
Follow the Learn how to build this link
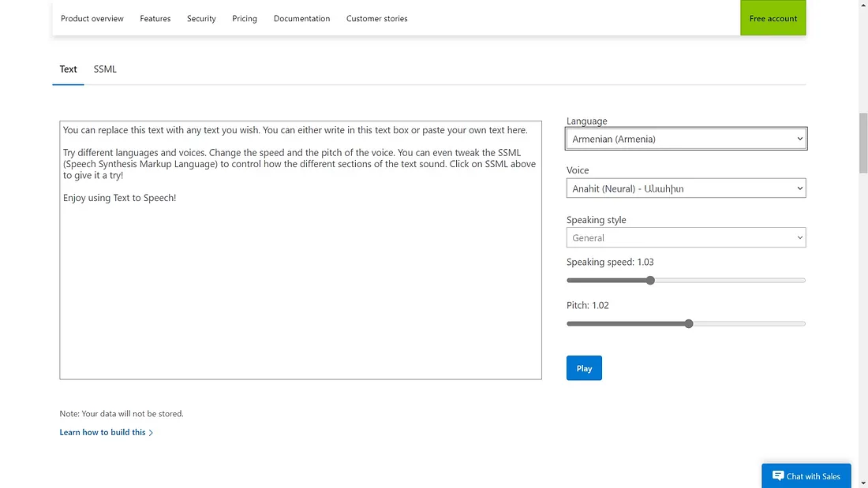(x=106, y=432)
